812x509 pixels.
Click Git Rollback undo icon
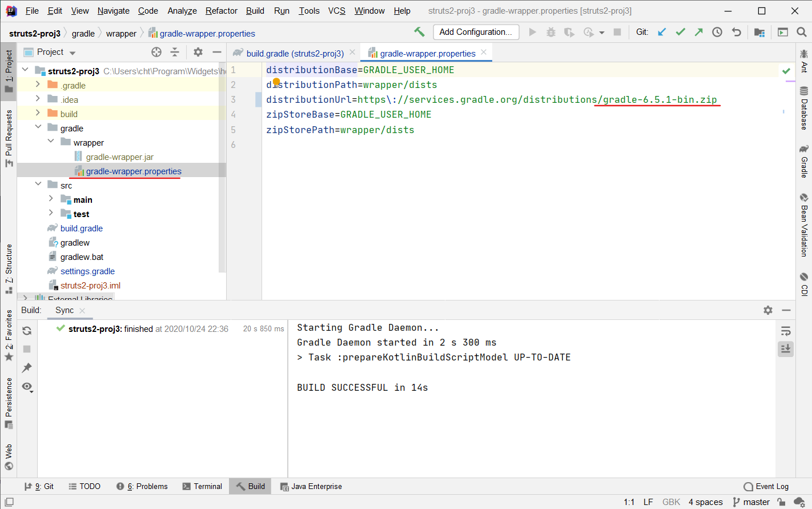[737, 32]
